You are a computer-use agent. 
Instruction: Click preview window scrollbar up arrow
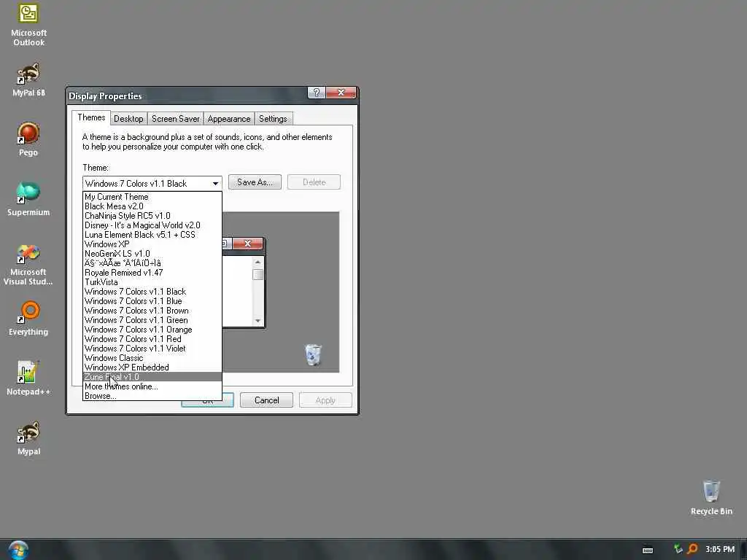pos(258,262)
